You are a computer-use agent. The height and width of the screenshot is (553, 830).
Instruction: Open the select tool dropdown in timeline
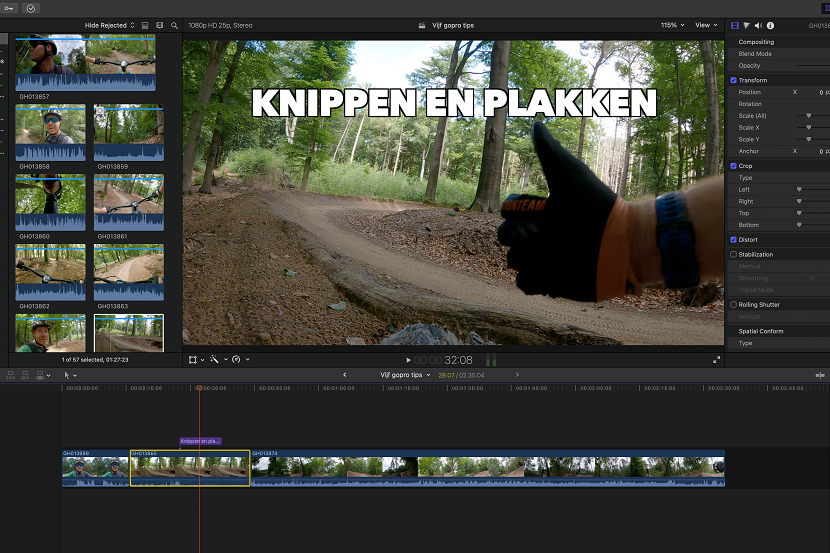pyautogui.click(x=71, y=375)
